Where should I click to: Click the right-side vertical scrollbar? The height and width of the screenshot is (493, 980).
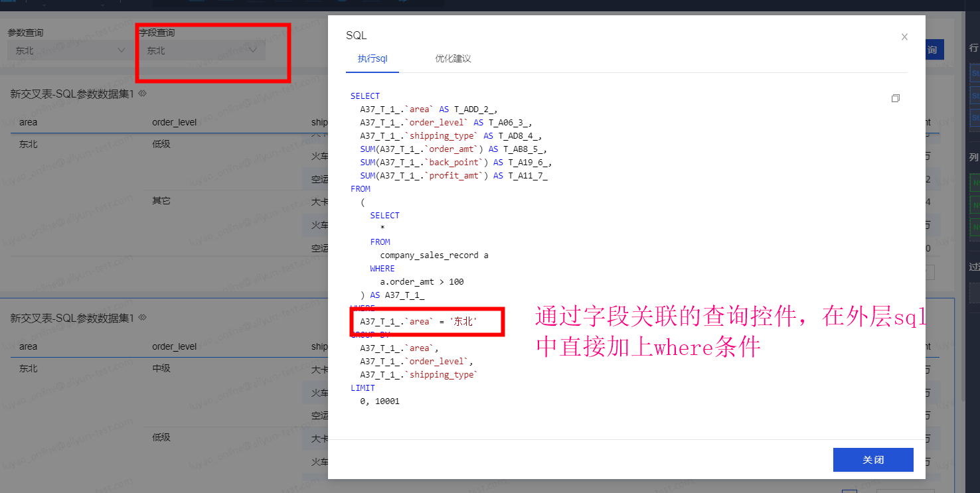click(964, 199)
